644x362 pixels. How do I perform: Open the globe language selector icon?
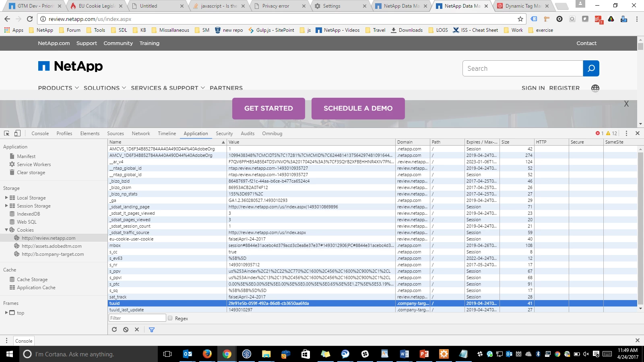coord(595,88)
